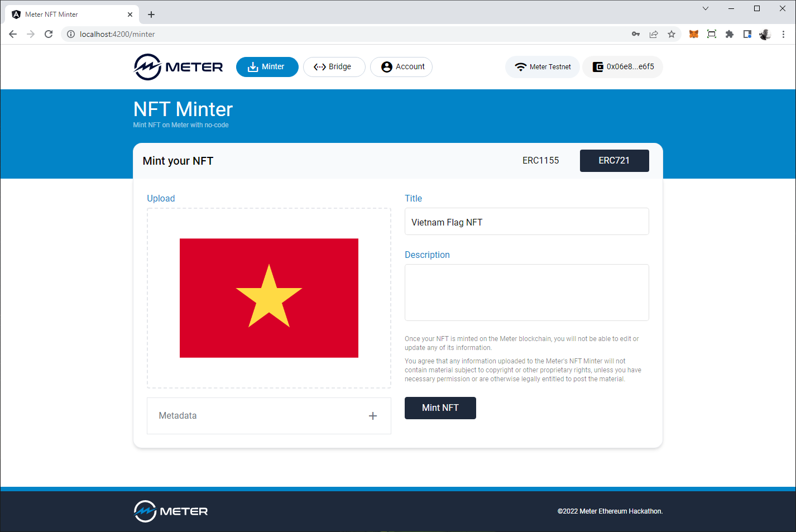Screen dimensions: 796x532
Task: Open the Chrome profile avatar
Action: click(x=765, y=34)
